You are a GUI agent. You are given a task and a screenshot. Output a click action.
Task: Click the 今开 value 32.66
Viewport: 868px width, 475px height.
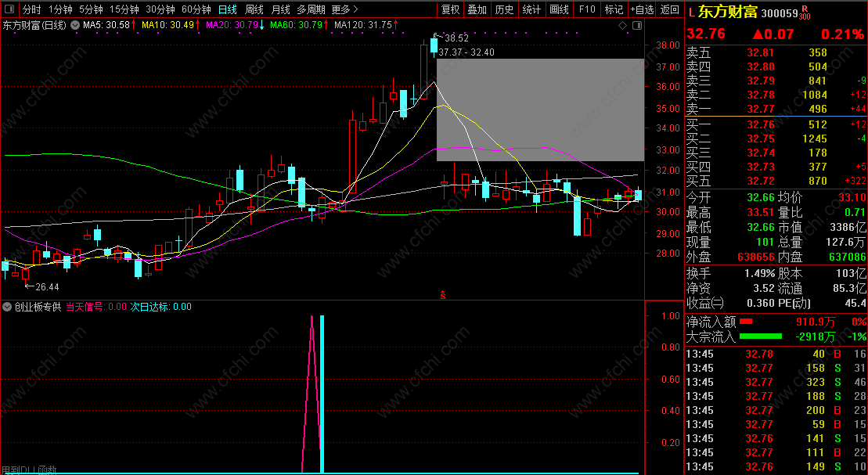pyautogui.click(x=761, y=198)
